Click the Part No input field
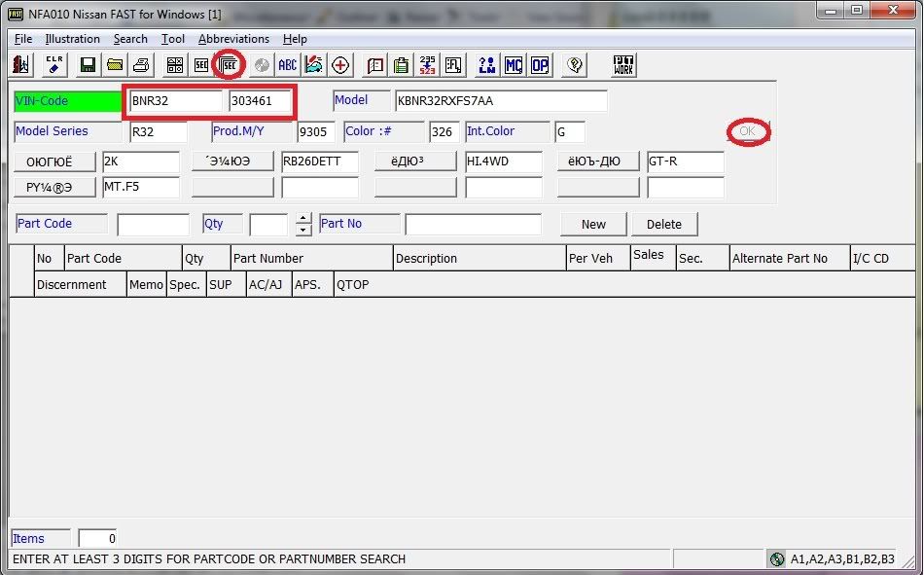Screen dimensions: 924x575 473,225
